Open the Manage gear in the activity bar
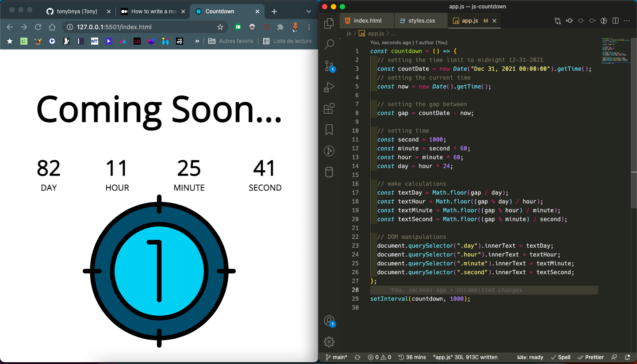The height and width of the screenshot is (364, 637). pos(329,341)
